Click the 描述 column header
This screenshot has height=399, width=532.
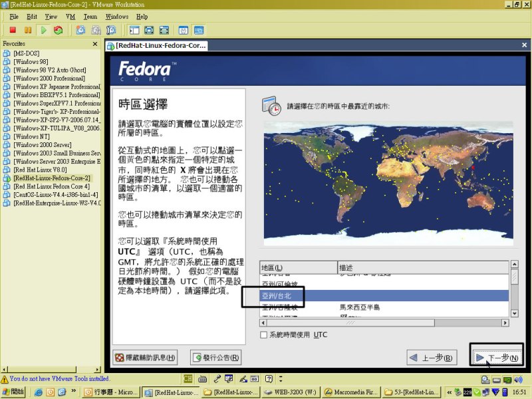[423, 268]
